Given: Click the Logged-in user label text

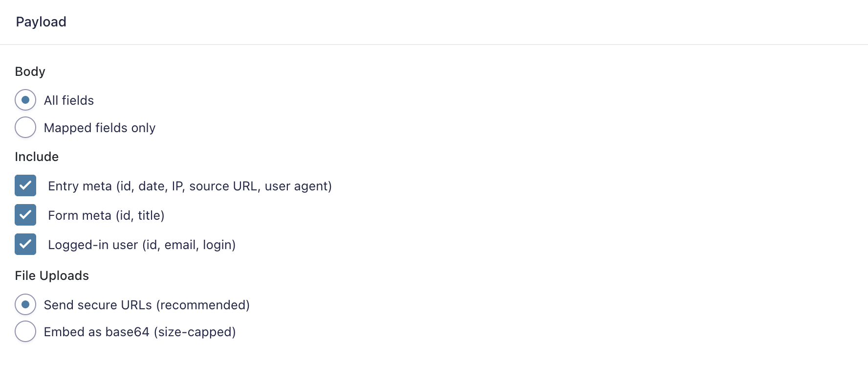Looking at the screenshot, I should coord(142,245).
